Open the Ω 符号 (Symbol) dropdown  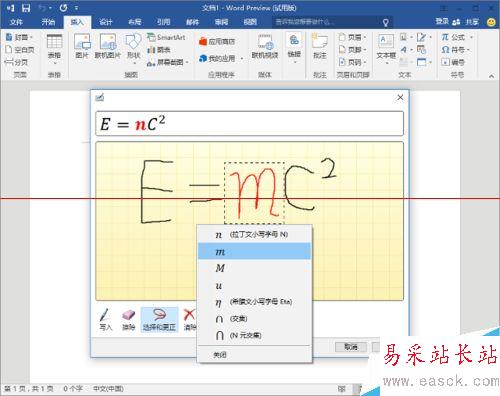click(455, 50)
